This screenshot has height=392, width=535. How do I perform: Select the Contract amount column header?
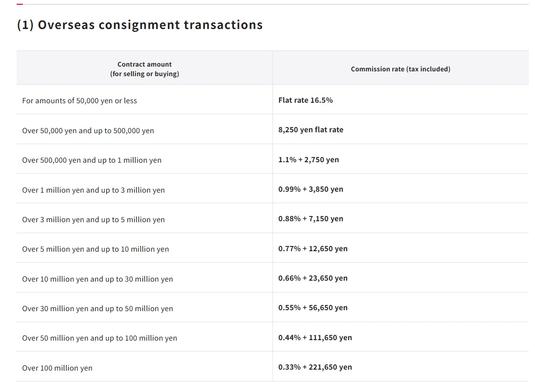click(x=144, y=69)
